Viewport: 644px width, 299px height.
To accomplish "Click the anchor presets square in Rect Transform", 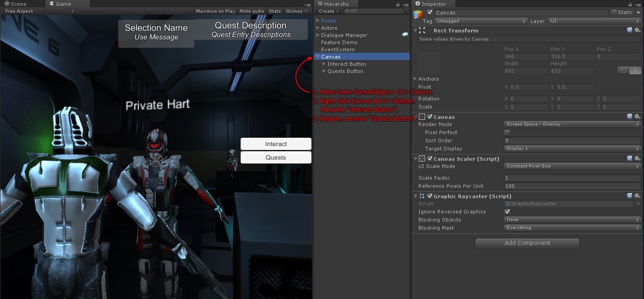I will [429, 63].
